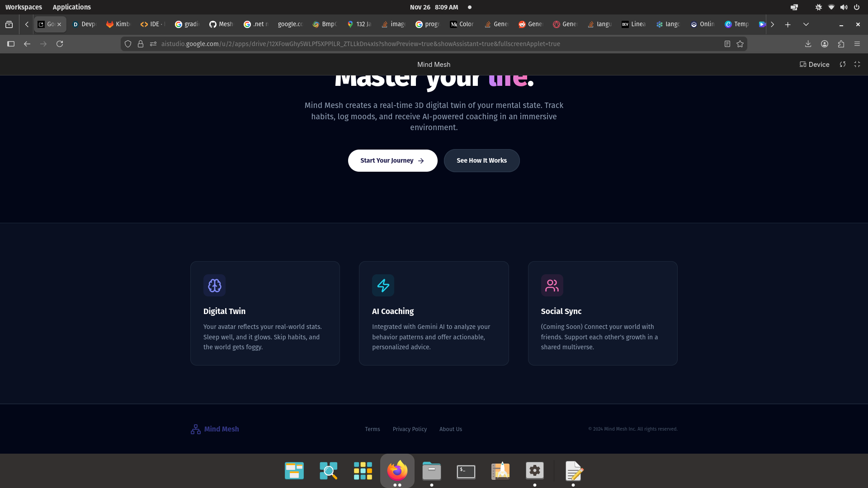
Task: Expand the list all tabs chevron
Action: coord(806,24)
